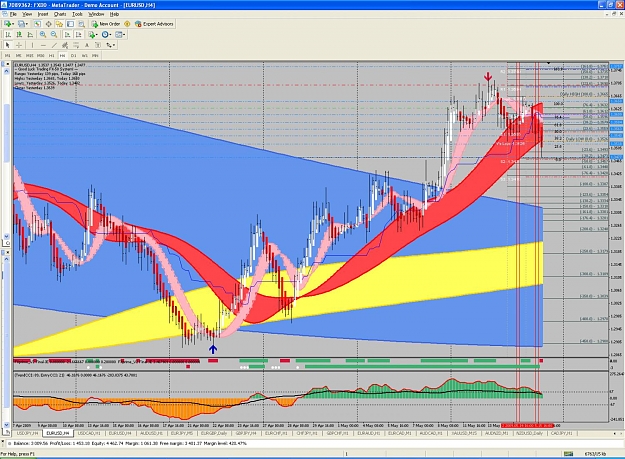Switch timeframe to M1
The width and height of the screenshot is (625, 459).
[x=7, y=56]
